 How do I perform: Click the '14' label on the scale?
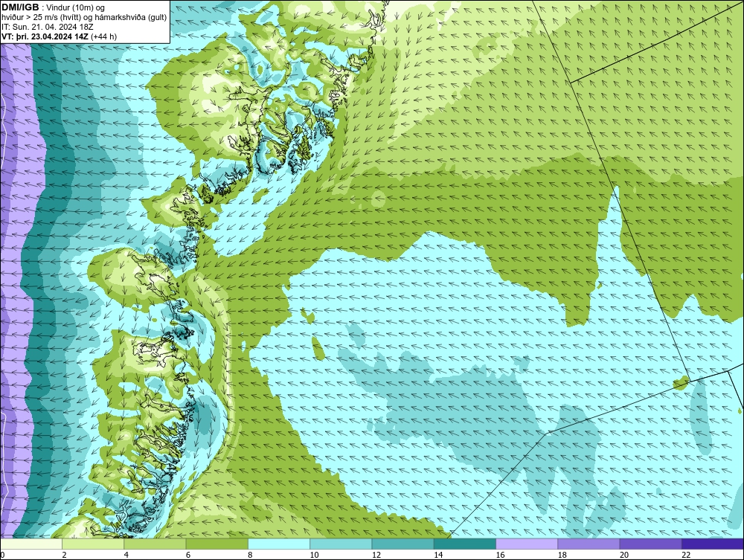pyautogui.click(x=437, y=556)
